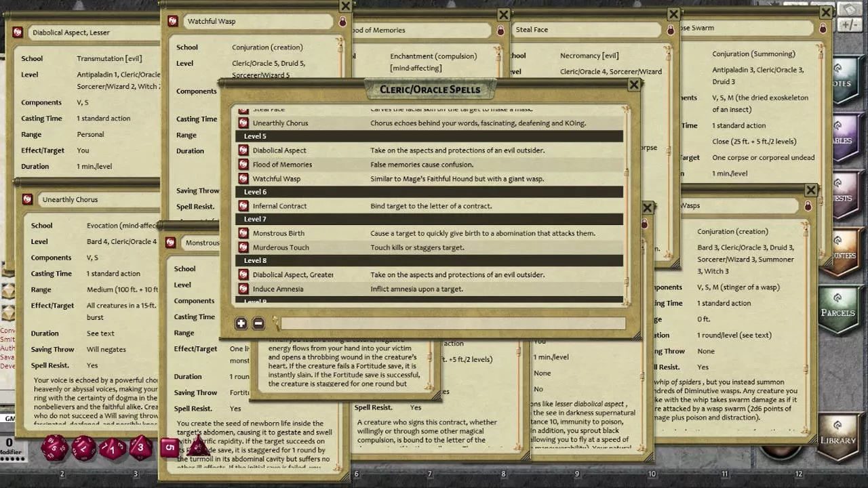This screenshot has height=488, width=868.
Task: Click the 'Unearthly Chorus' spell name in list
Action: [x=280, y=123]
